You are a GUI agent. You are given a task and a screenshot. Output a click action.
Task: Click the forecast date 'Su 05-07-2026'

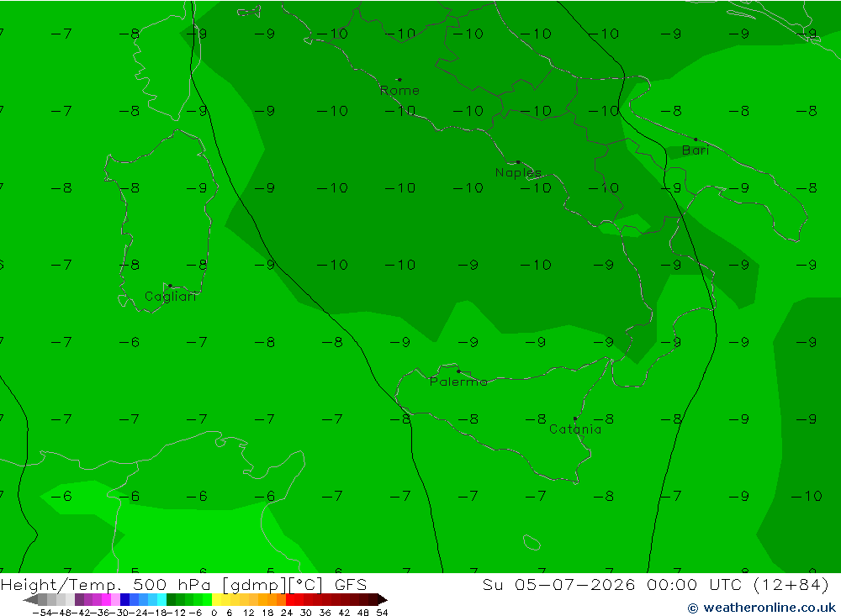[558, 584]
